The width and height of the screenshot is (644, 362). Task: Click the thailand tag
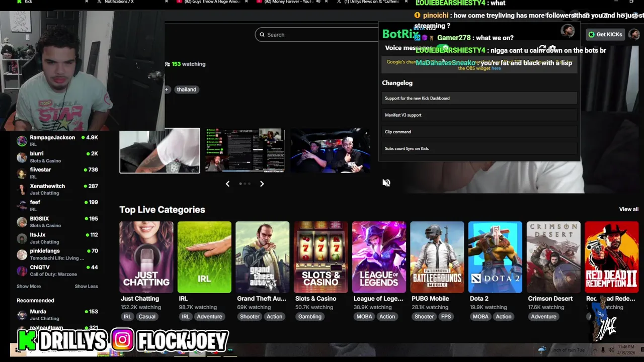point(186,89)
